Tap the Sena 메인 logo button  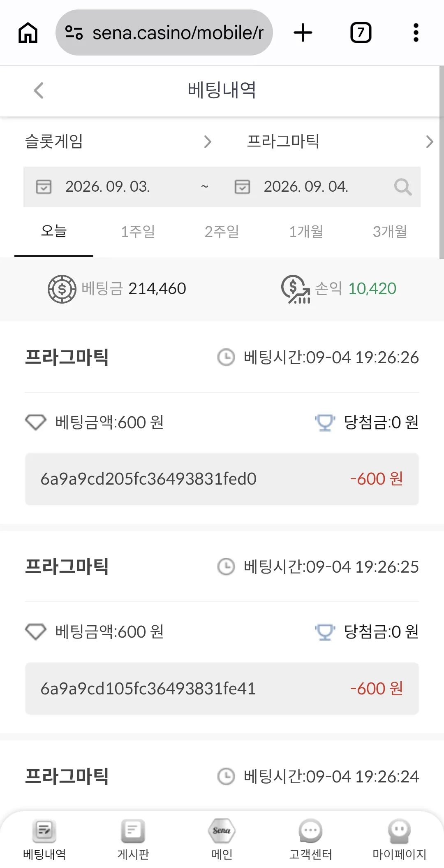pos(222,840)
